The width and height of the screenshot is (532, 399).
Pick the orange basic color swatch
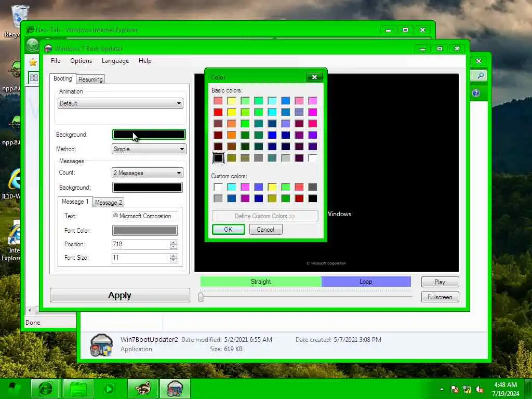(x=232, y=135)
